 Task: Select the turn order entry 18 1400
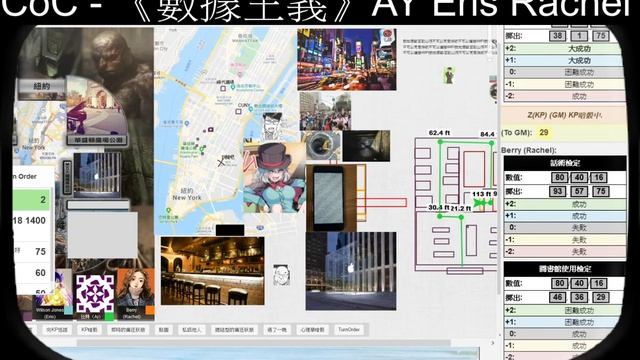[32, 221]
